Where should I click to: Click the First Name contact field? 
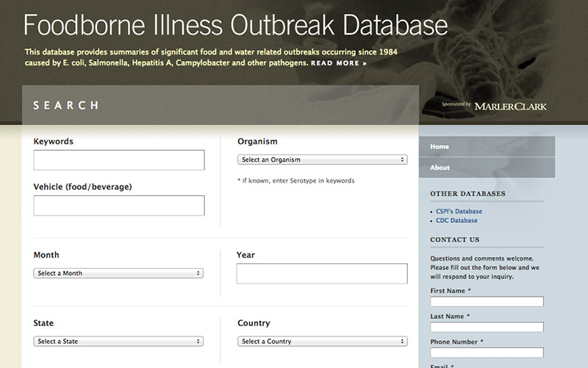click(x=487, y=302)
